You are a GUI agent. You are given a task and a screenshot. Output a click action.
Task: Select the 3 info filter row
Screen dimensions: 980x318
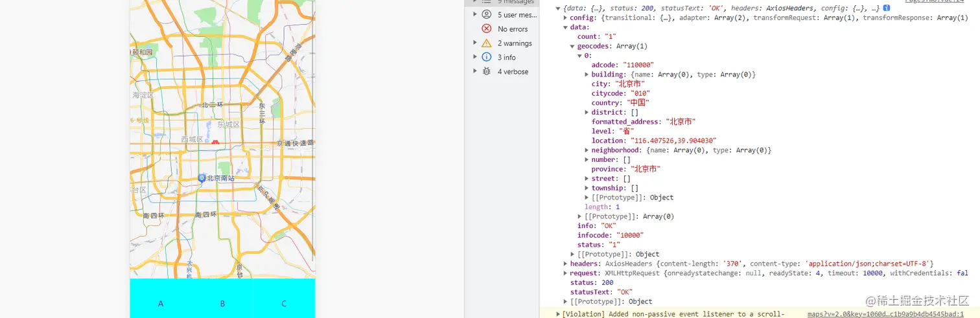point(502,57)
